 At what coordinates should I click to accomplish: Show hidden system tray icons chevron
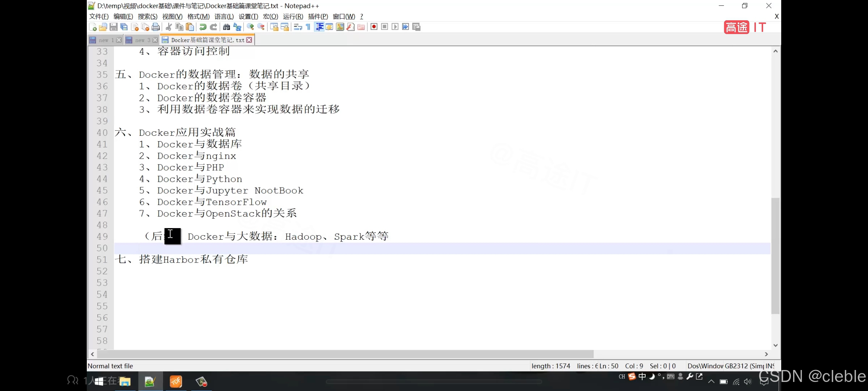[x=711, y=382]
